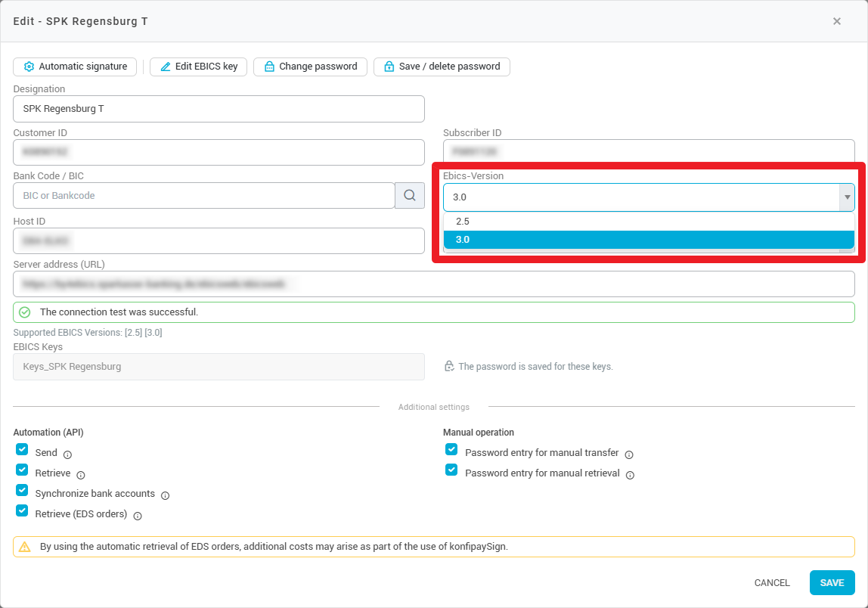Toggle Synchronize bank accounts checkbox
Screen dimensions: 868x608
coord(22,490)
